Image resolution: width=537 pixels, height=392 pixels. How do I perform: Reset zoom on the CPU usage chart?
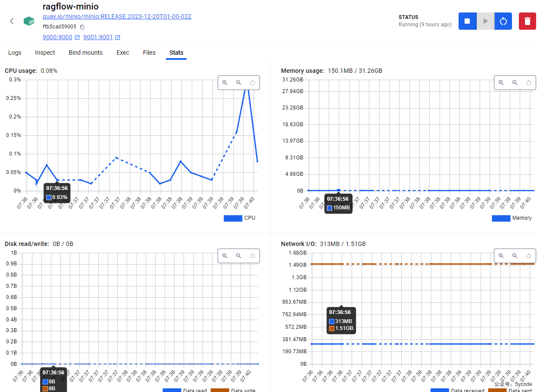click(x=253, y=83)
